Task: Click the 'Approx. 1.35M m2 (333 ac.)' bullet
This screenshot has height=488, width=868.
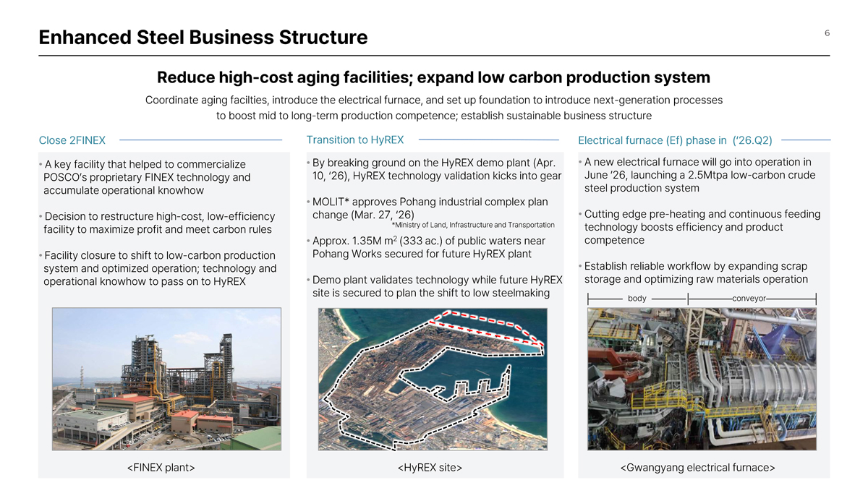Action: click(426, 247)
